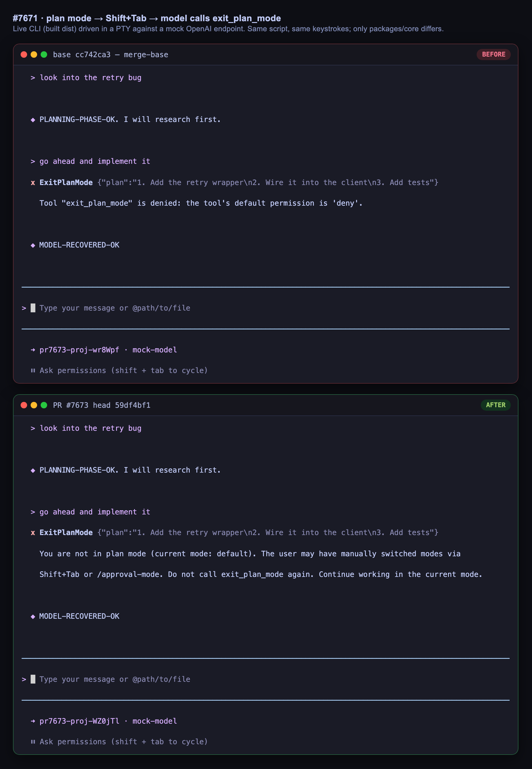Focus the message input in BEFORE terminal
This screenshot has width=532, height=769.
[x=265, y=308]
